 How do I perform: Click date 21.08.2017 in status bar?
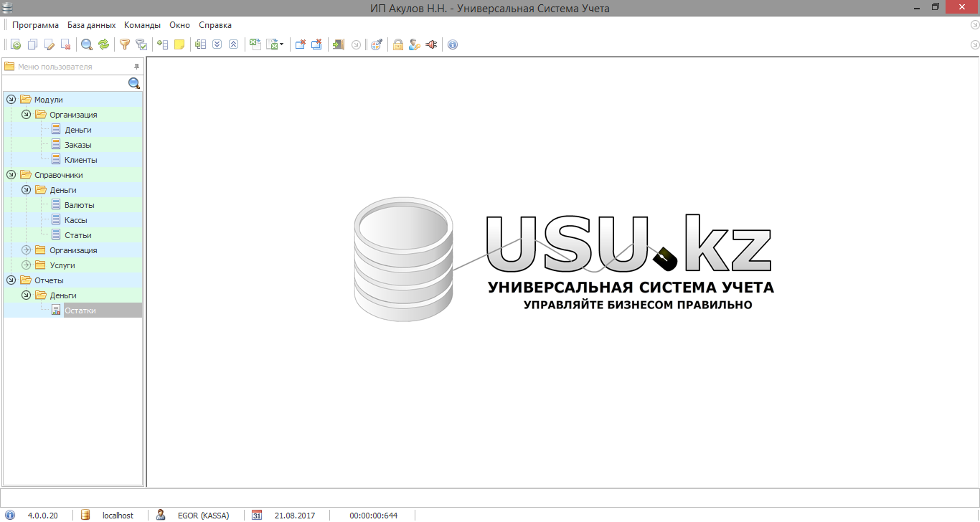tap(295, 516)
